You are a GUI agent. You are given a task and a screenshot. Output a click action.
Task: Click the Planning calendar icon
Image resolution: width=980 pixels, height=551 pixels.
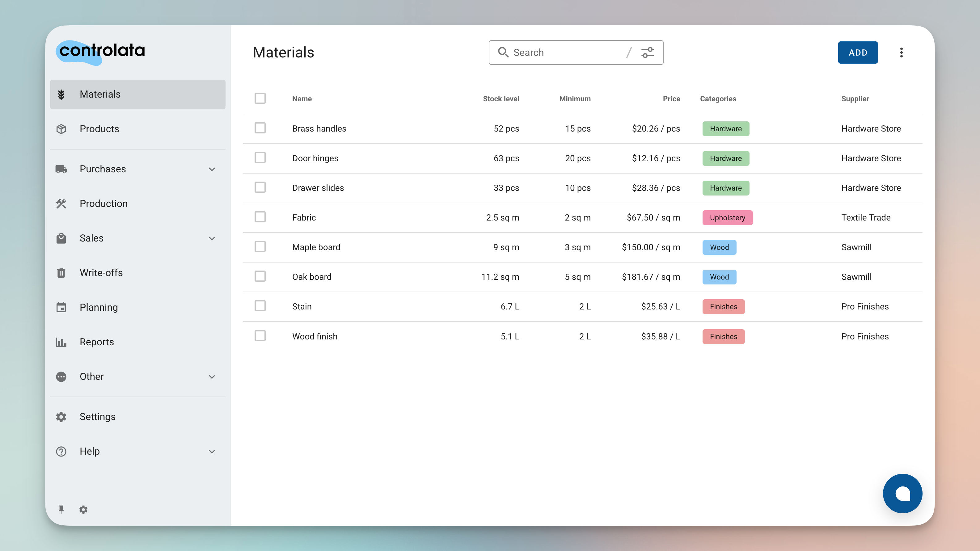tap(61, 307)
